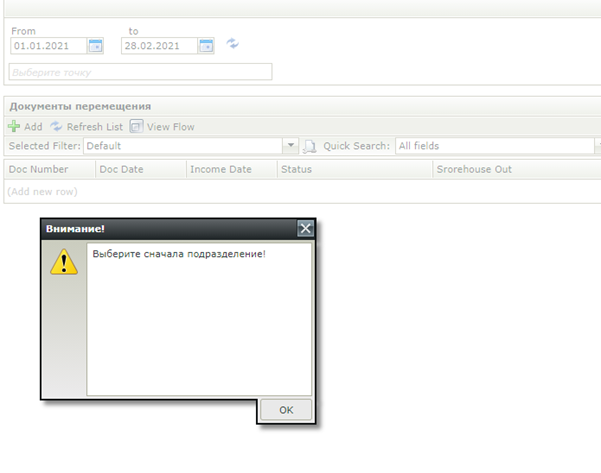The width and height of the screenshot is (601, 473).
Task: Click the Refresh List label
Action: [95, 126]
